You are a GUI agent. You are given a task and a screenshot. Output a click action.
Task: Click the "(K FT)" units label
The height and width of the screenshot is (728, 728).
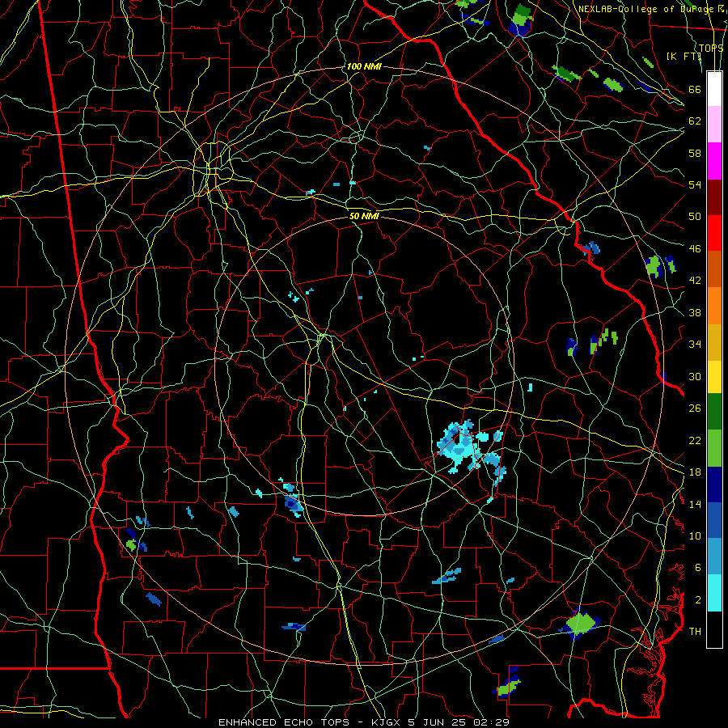coord(684,56)
